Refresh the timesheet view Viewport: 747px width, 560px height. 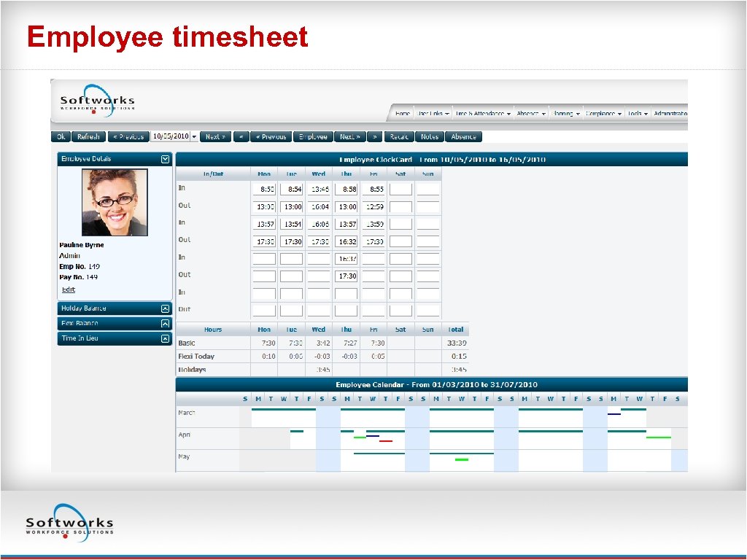pos(88,136)
